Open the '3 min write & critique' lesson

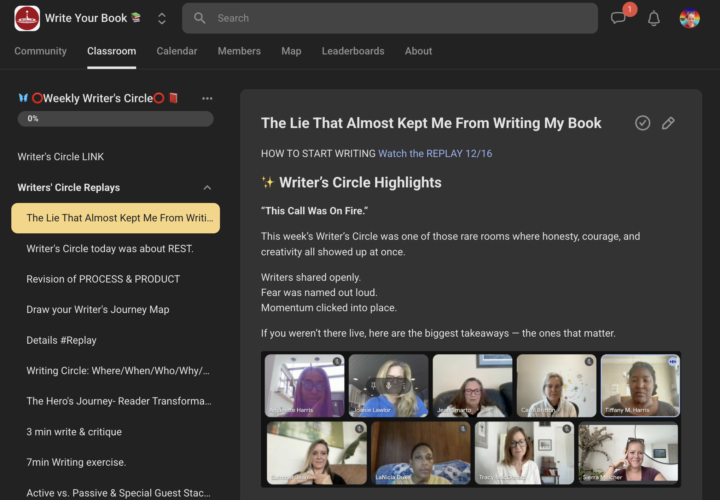coord(74,432)
